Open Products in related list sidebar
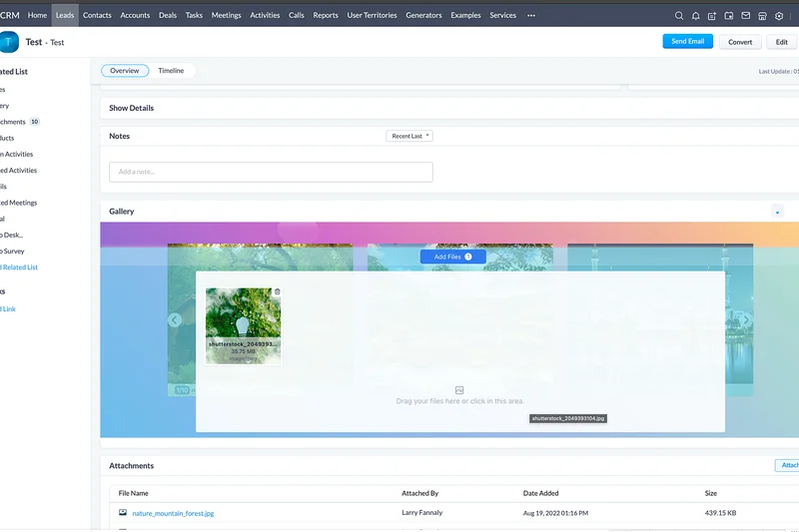This screenshot has height=532, width=799. [x=7, y=138]
